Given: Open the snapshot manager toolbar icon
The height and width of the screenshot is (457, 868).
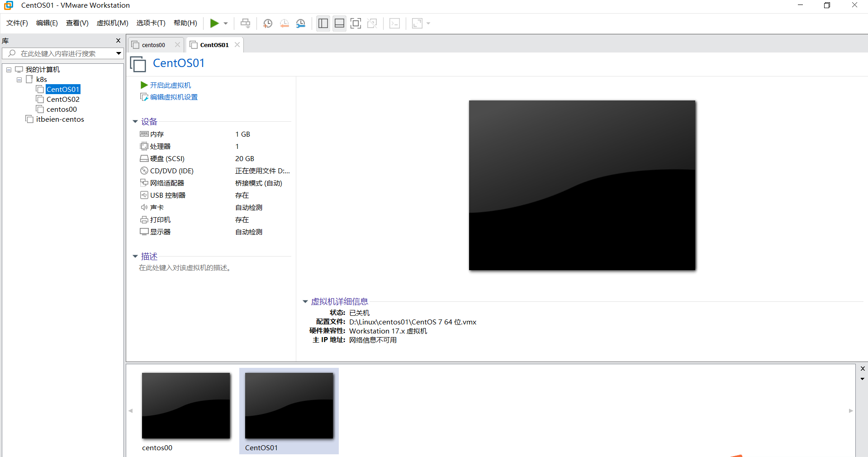Looking at the screenshot, I should click(301, 23).
